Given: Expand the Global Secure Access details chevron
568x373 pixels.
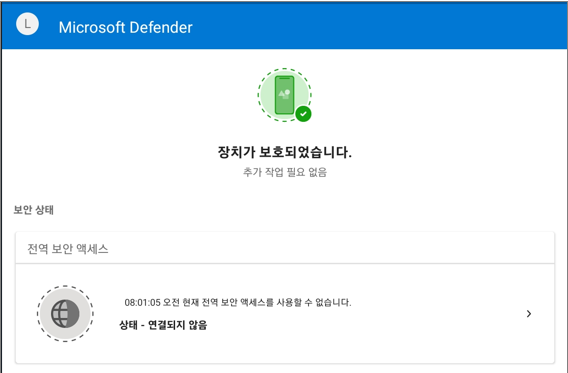Looking at the screenshot, I should click(529, 314).
